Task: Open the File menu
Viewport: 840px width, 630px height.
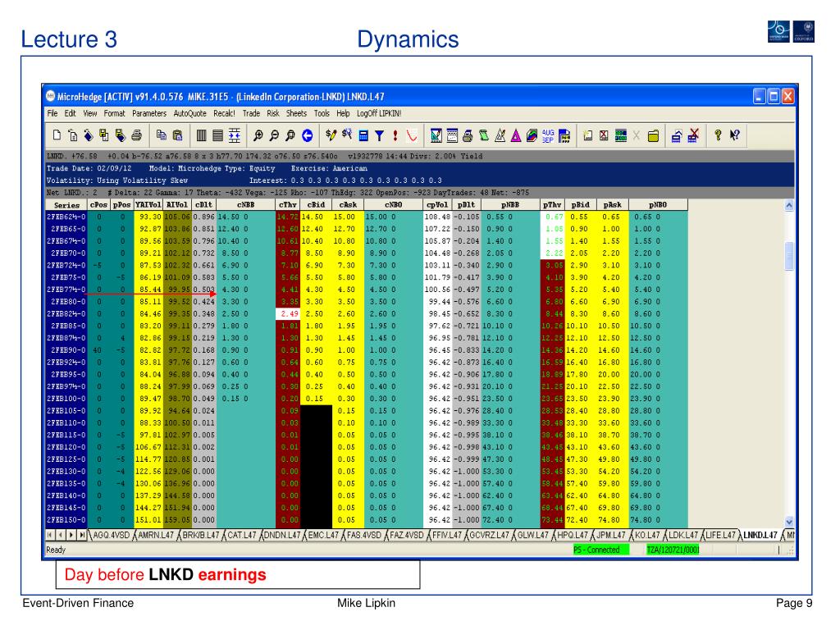Action: coord(52,113)
